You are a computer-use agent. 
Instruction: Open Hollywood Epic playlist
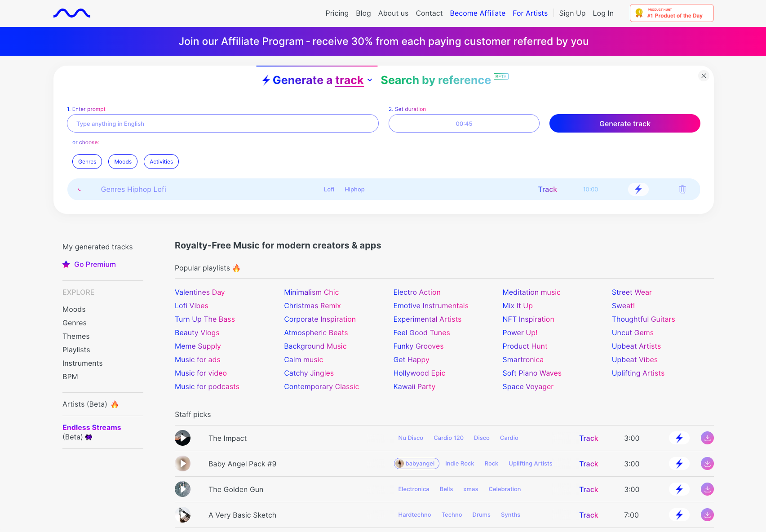[419, 373]
